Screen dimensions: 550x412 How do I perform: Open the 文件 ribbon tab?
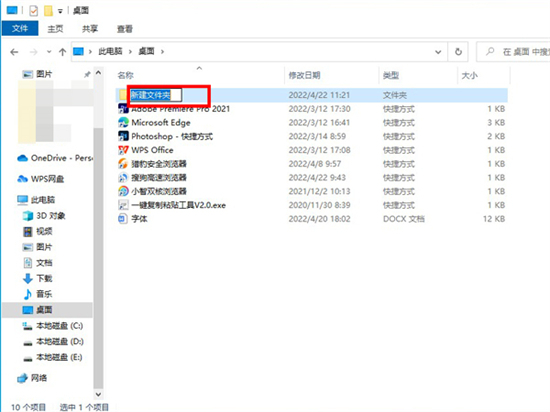tap(20, 28)
